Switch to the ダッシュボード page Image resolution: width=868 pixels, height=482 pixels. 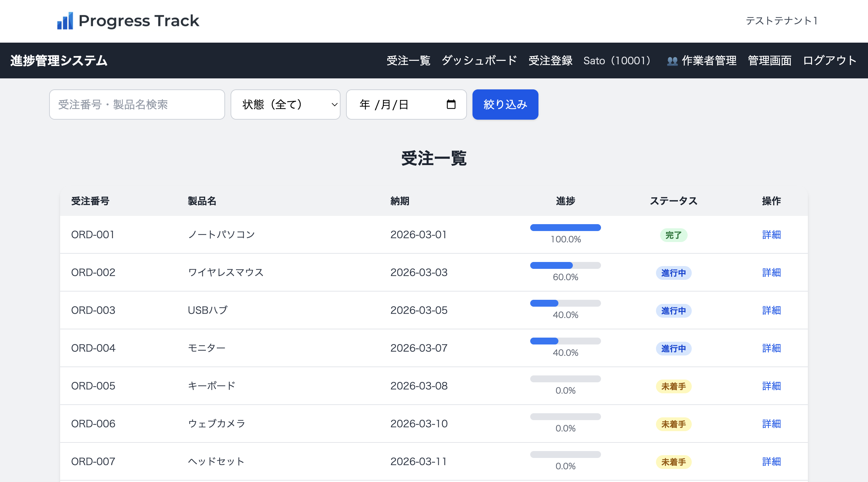click(x=479, y=61)
